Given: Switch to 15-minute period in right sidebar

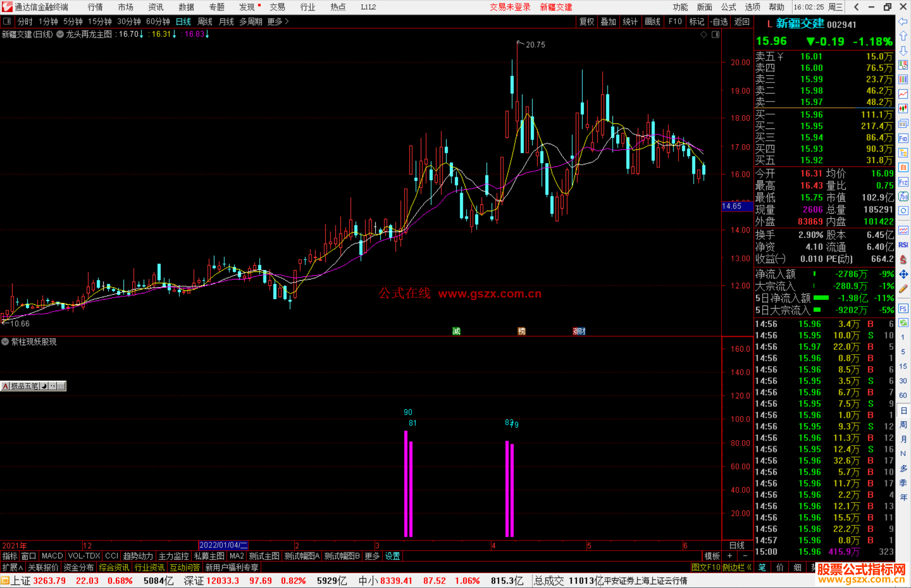Looking at the screenshot, I should [903, 366].
